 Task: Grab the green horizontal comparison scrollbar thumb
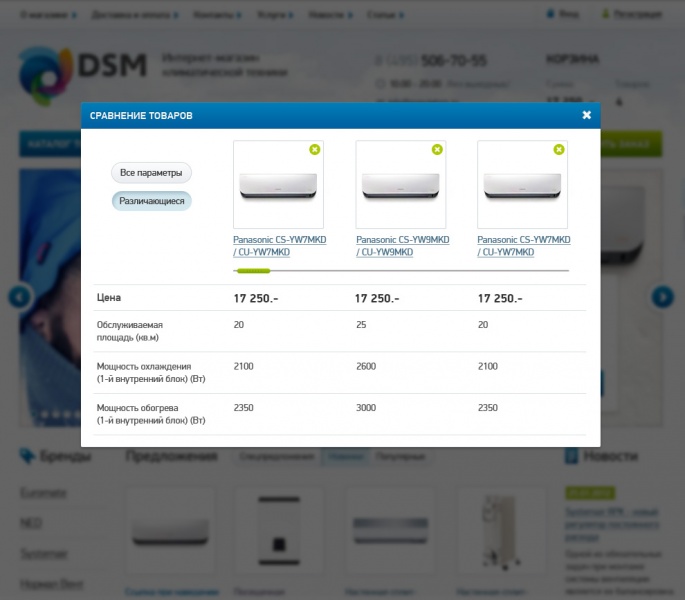coord(253,271)
